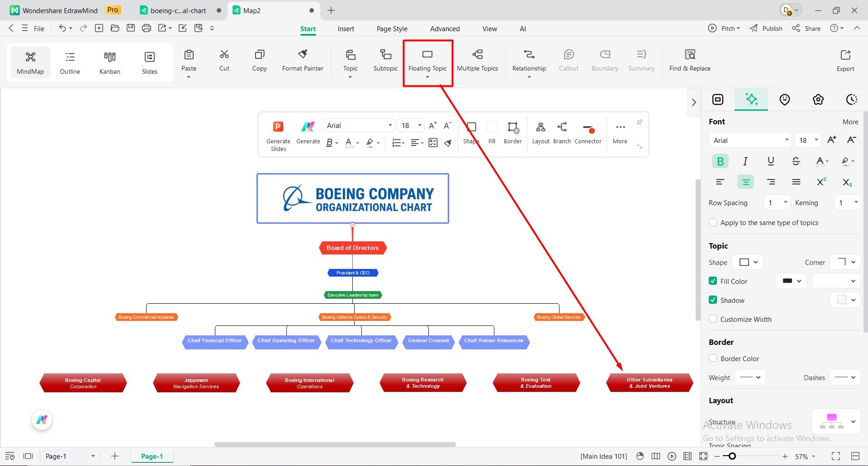Toggle Underline in the Font panel
The height and width of the screenshot is (466, 868).
click(x=771, y=161)
